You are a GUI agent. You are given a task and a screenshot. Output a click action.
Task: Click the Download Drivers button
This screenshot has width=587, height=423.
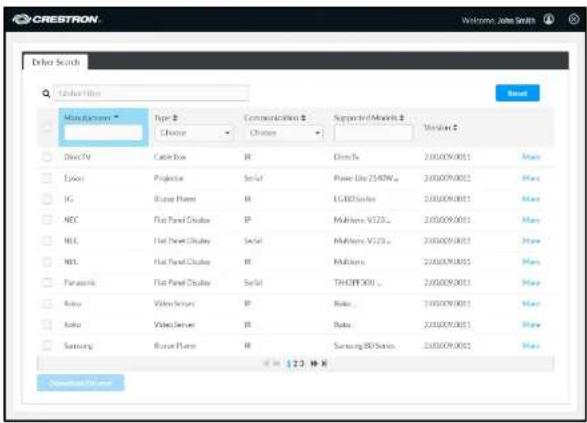(x=80, y=383)
